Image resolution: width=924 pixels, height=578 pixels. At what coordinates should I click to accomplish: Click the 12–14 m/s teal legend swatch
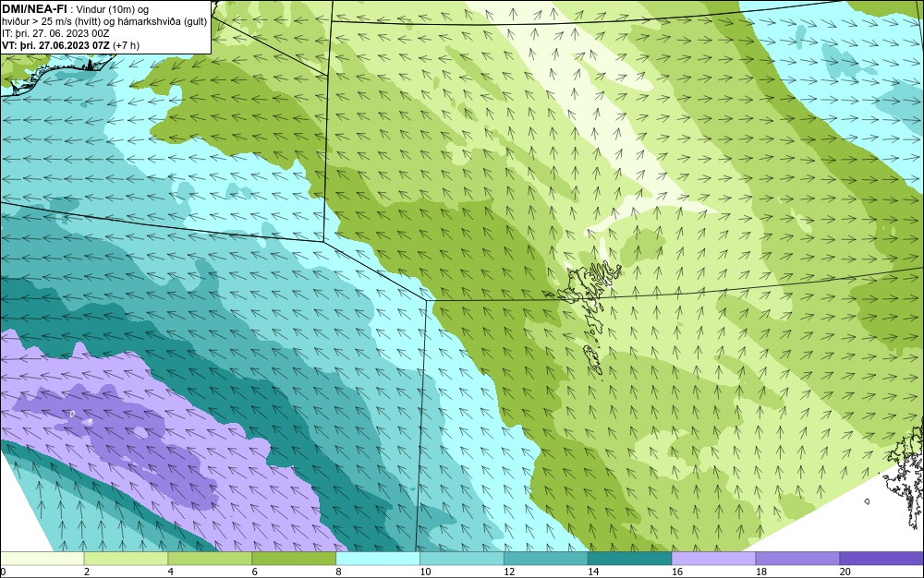546,558
